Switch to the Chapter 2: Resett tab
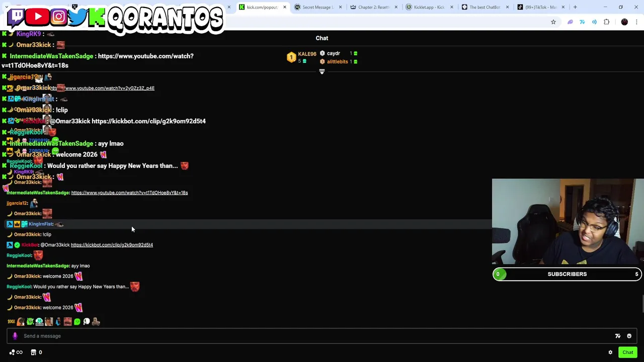This screenshot has width=644, height=362. pyautogui.click(x=373, y=7)
